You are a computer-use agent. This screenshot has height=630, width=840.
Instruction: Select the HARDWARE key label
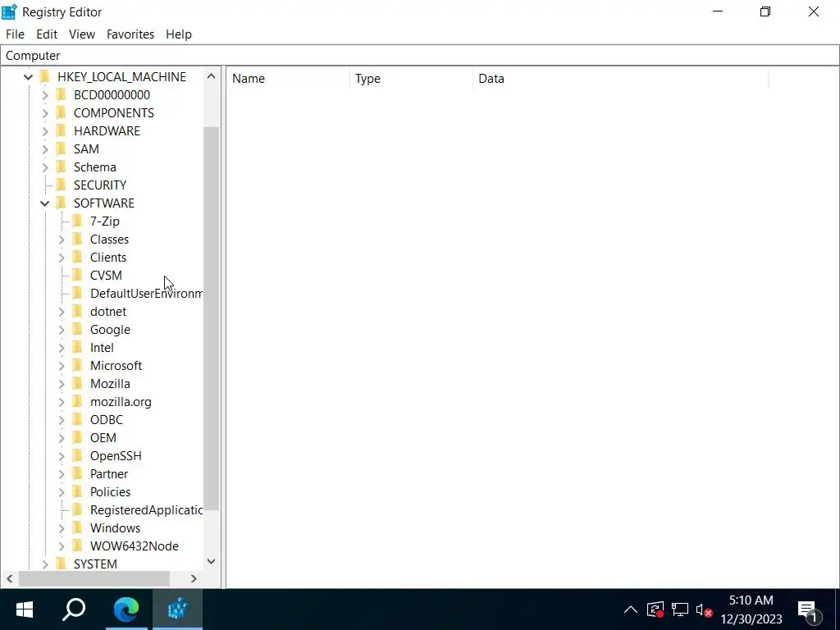(107, 131)
